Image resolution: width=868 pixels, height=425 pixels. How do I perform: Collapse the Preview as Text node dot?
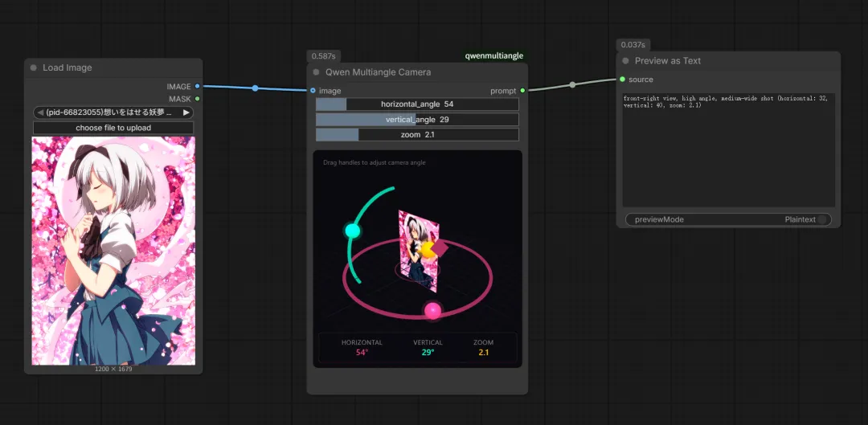pos(625,61)
